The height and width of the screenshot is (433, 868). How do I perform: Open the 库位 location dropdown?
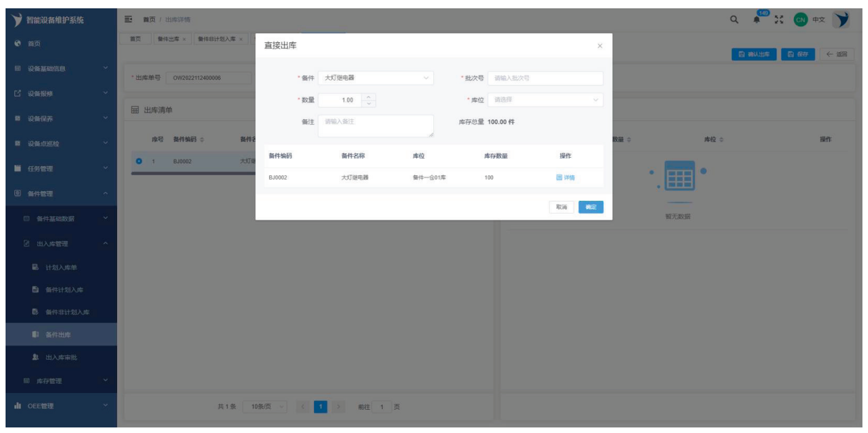click(545, 100)
